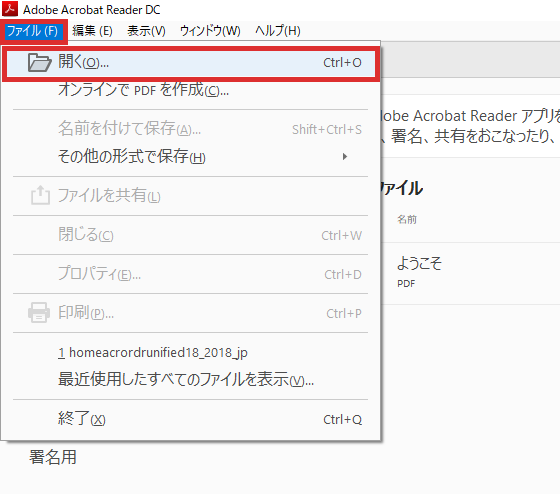
Task: Click the 名前 column header
Action: [x=407, y=219]
